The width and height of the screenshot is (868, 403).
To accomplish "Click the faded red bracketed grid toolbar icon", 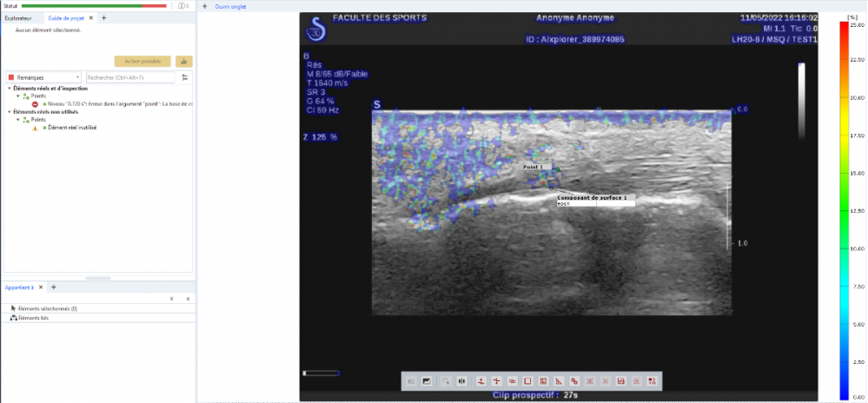I will point(590,381).
